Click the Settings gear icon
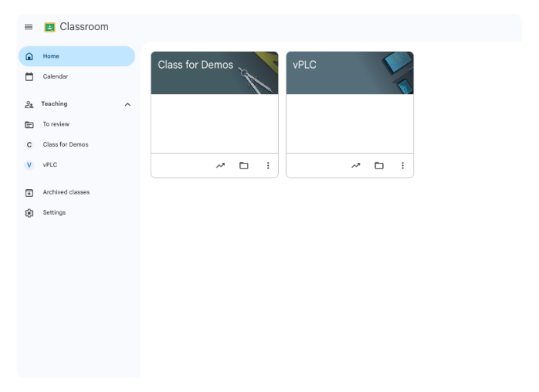 coord(29,213)
